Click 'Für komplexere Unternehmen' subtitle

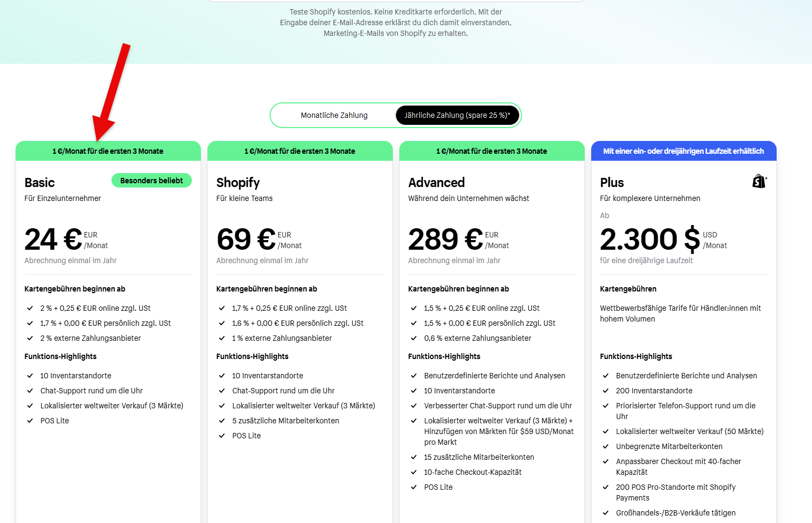tap(650, 198)
